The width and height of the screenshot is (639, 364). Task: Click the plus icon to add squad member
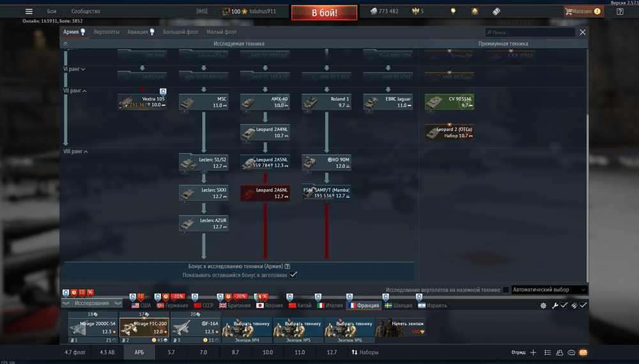point(533,353)
